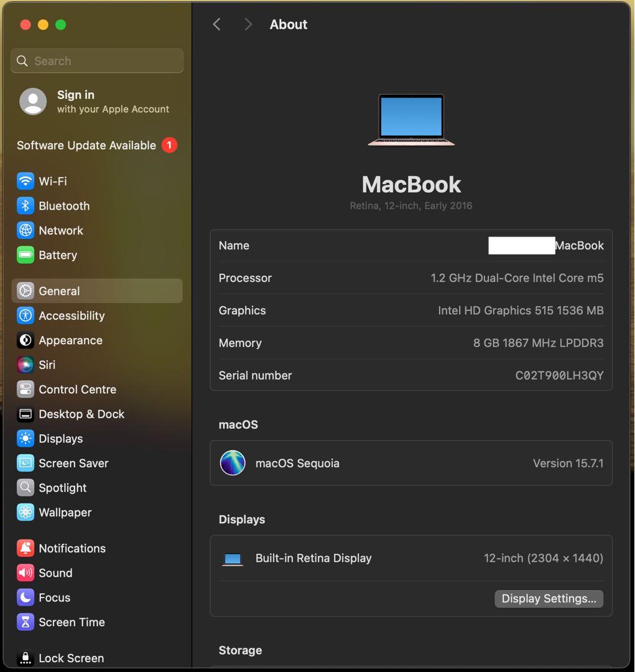Select the Spotlight sidebar icon

click(25, 488)
